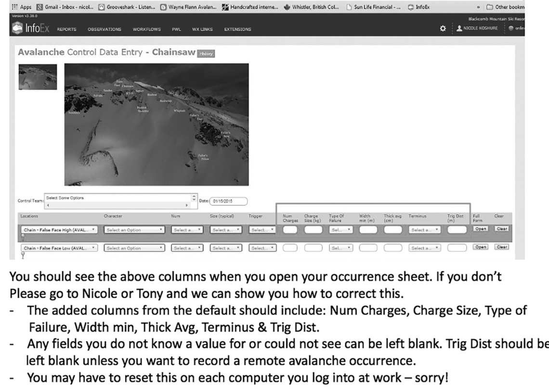
Task: Expand the Terminus selector dropdown
Action: point(424,230)
